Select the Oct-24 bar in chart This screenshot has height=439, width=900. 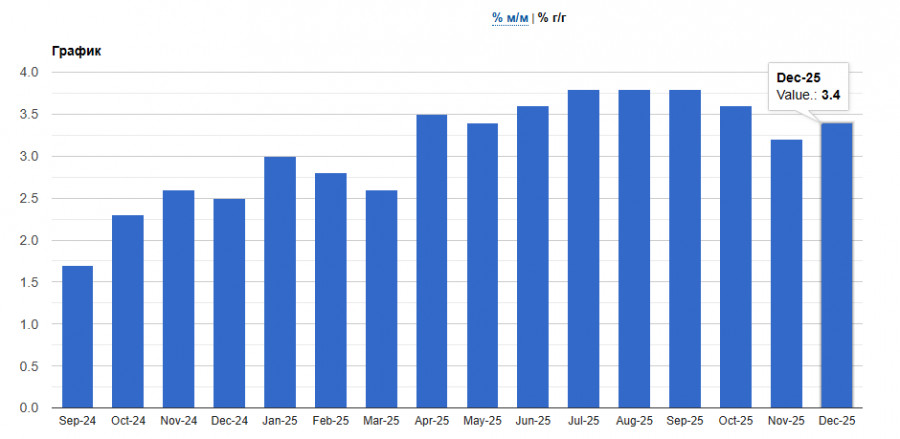128,311
